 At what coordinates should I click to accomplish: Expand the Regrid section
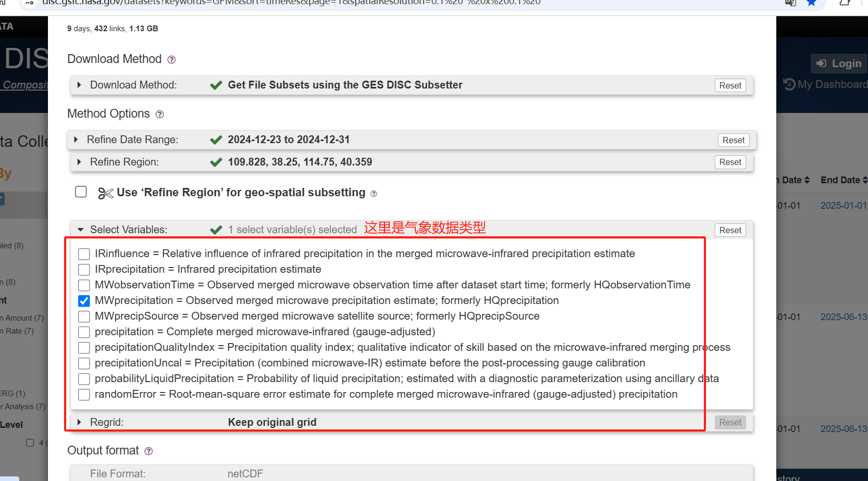click(79, 422)
